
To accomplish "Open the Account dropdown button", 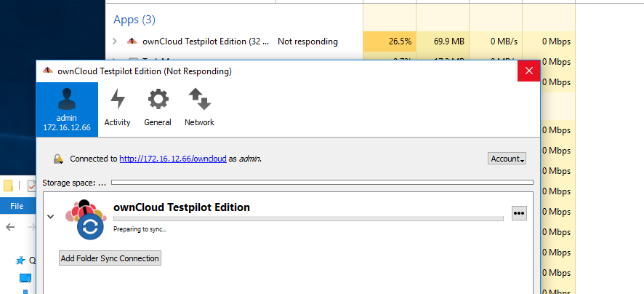I will (x=507, y=159).
